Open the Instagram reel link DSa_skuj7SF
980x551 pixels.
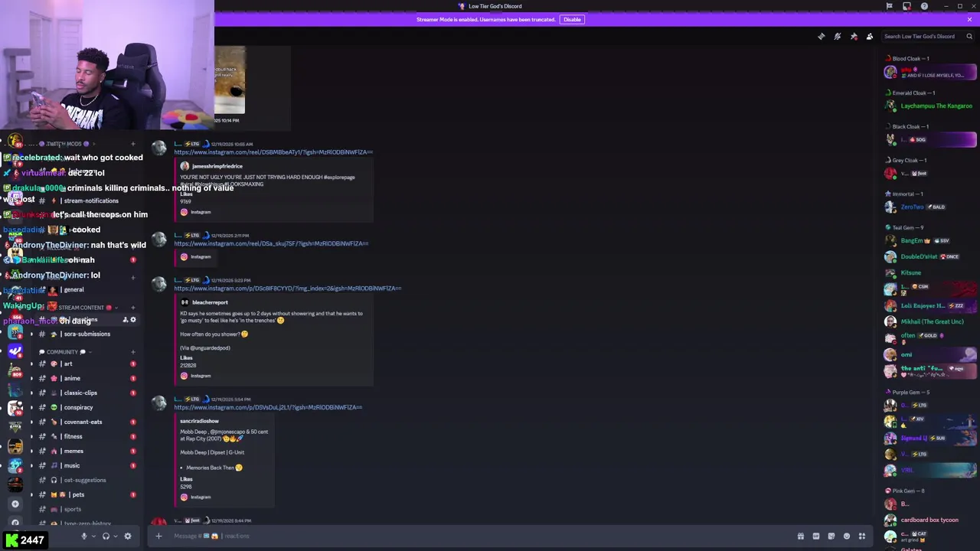(271, 243)
